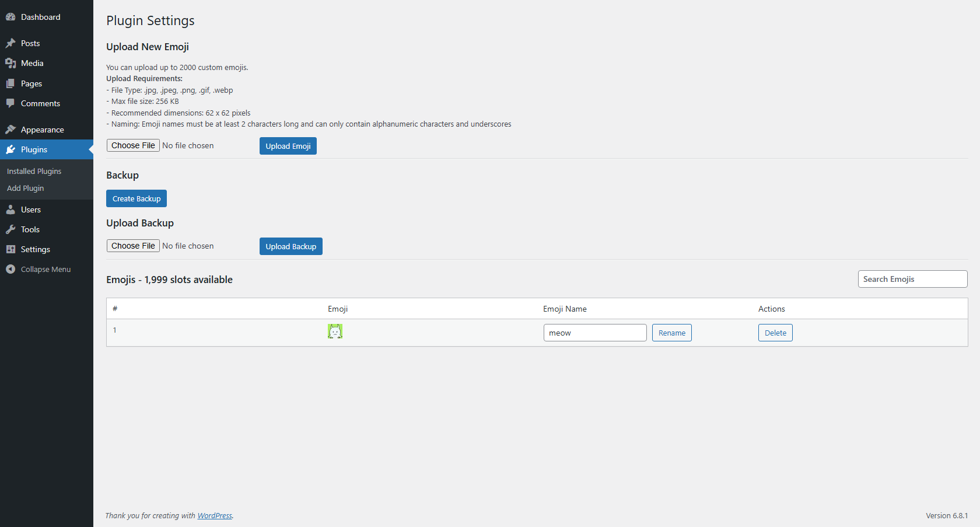Go to Add Plugin page

click(x=26, y=188)
